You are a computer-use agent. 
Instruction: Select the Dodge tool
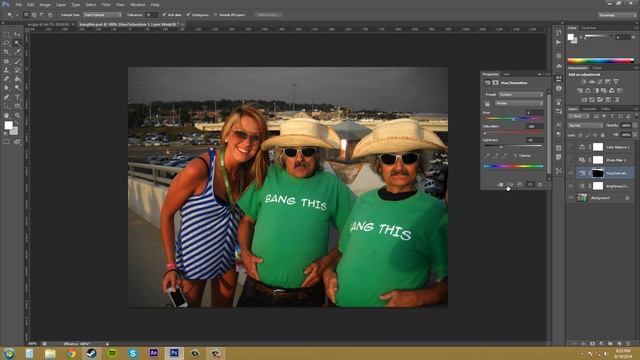[17, 88]
